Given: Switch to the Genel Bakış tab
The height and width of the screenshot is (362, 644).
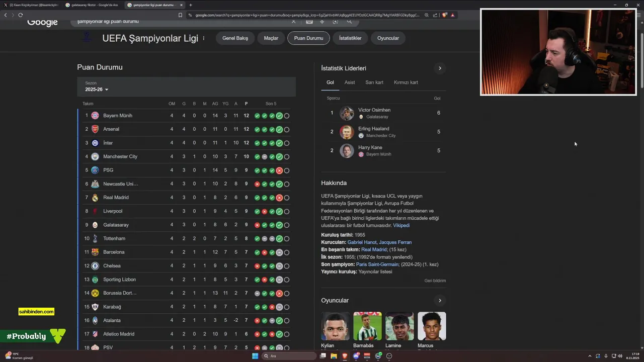Looking at the screenshot, I should [235, 38].
